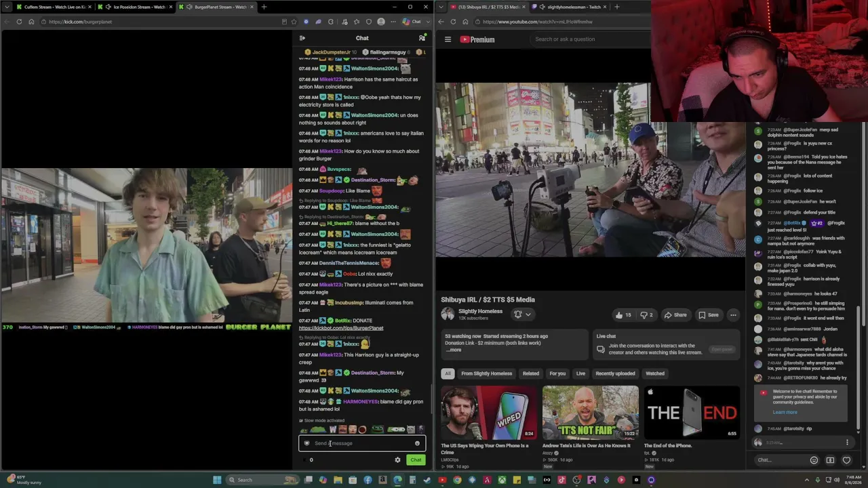Switch to the Ice Poseidon Stream tab

click(134, 7)
